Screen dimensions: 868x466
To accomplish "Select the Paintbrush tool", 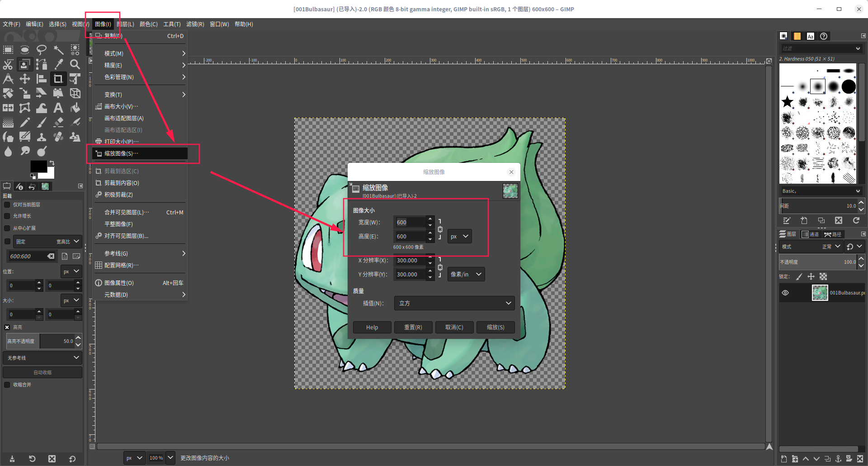I will pos(42,122).
